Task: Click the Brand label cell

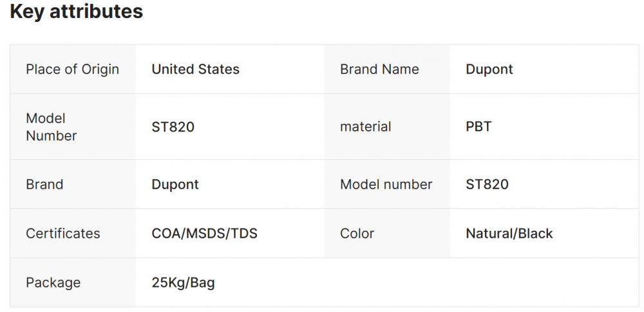Action: (x=44, y=184)
